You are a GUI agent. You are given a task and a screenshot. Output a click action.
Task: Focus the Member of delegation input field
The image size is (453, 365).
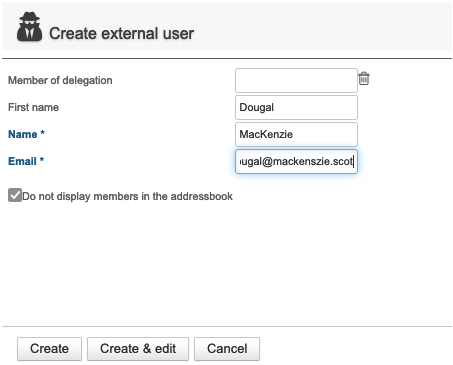point(296,81)
